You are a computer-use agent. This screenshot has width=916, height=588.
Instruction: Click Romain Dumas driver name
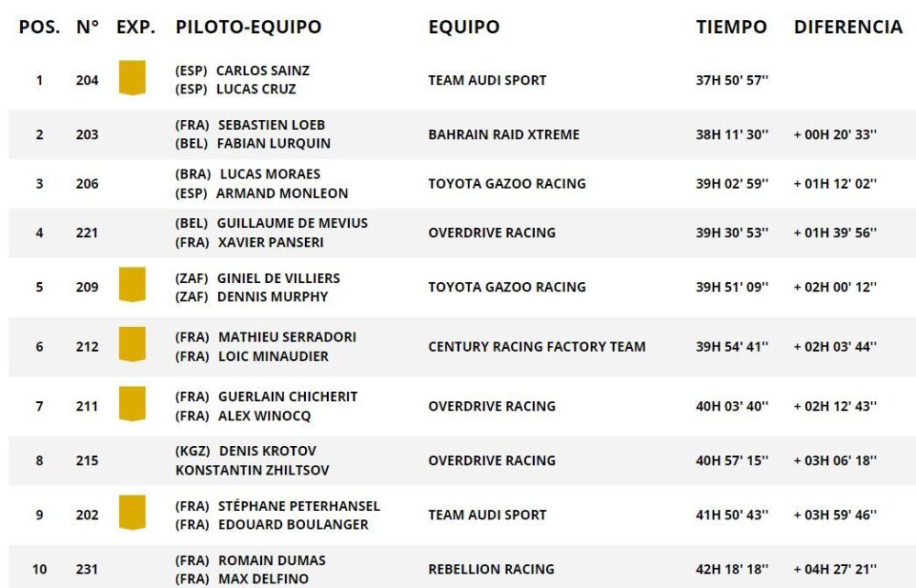(x=272, y=561)
